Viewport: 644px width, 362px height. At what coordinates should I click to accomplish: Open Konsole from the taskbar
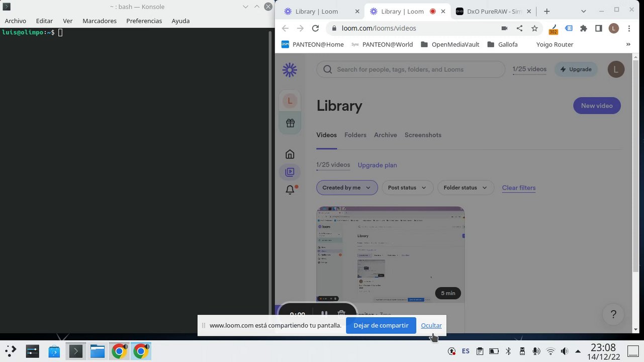point(76,350)
